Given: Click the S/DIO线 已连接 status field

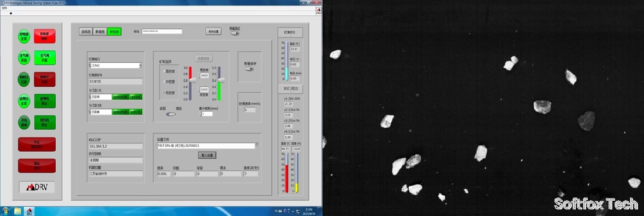Looking at the screenshot, I should pos(100,112).
